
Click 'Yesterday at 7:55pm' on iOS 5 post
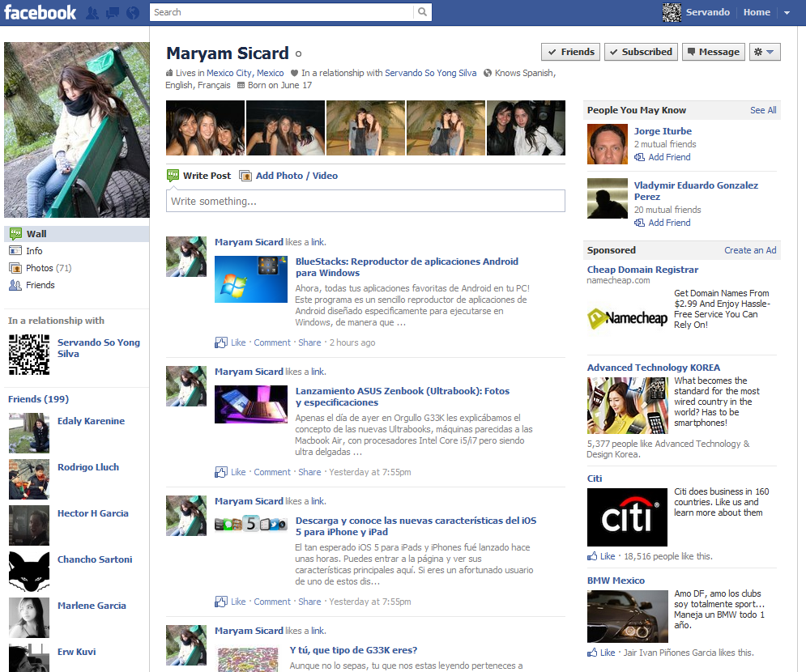point(369,602)
